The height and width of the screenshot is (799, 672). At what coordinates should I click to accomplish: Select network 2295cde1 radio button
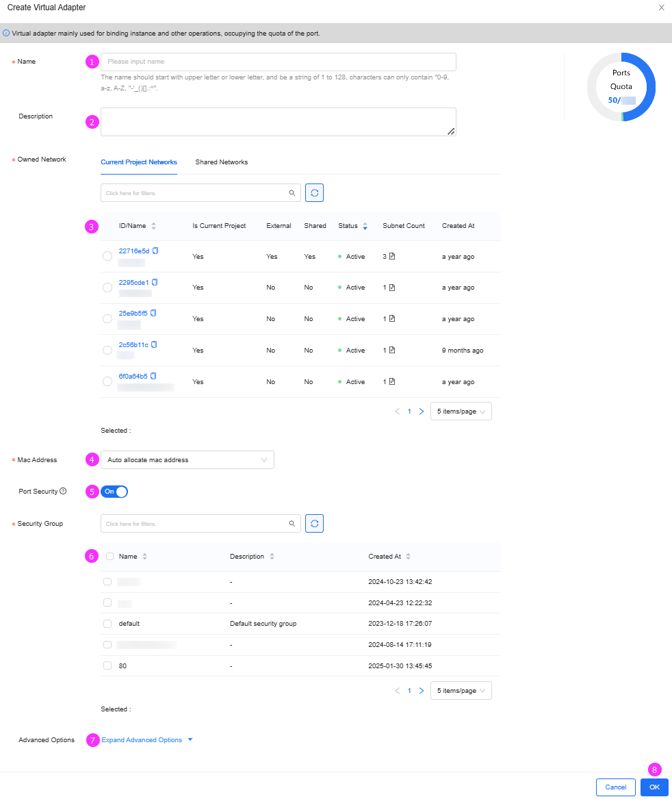point(107,288)
